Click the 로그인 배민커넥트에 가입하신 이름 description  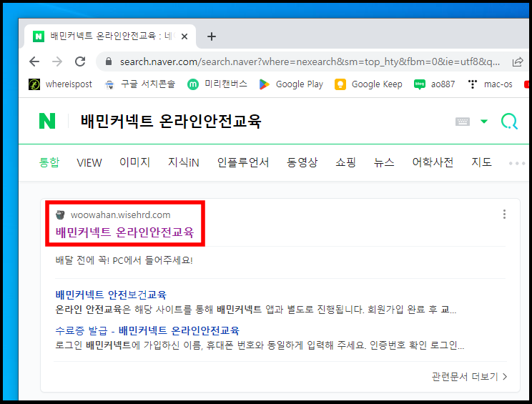point(260,345)
